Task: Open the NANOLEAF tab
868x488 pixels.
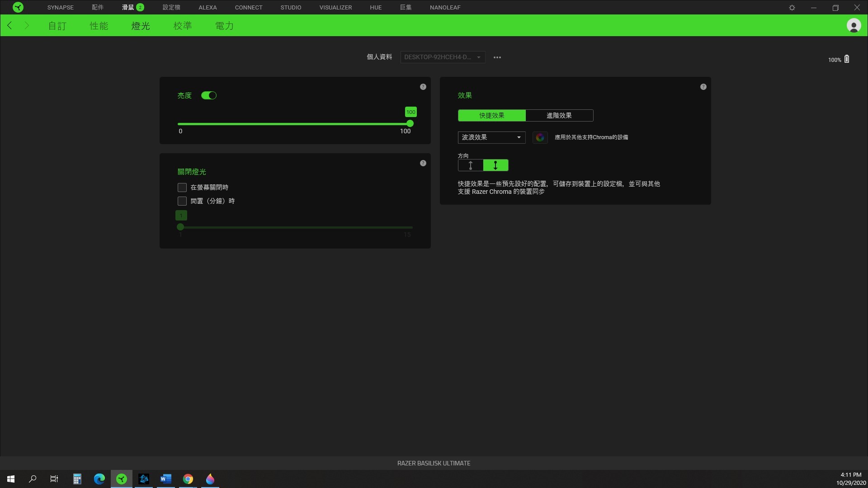Action: [x=445, y=7]
